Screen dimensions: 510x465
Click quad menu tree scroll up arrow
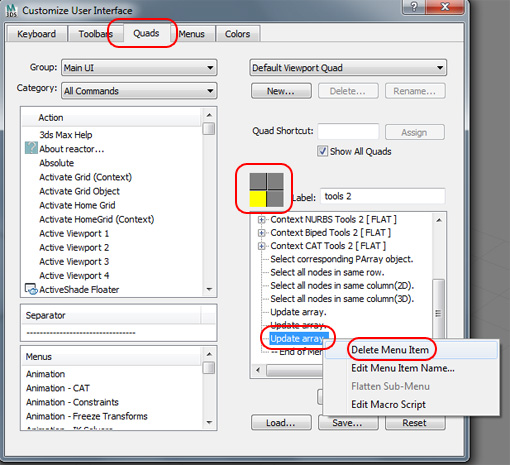(439, 220)
